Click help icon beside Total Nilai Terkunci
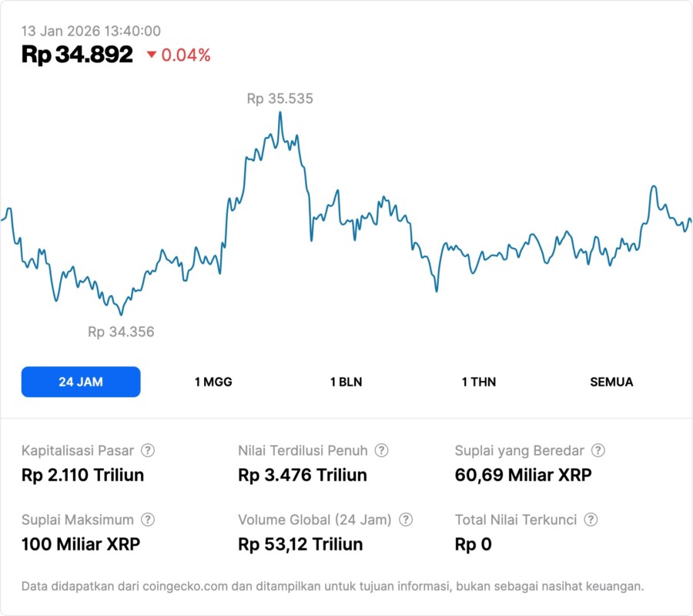693x616 pixels. click(591, 520)
